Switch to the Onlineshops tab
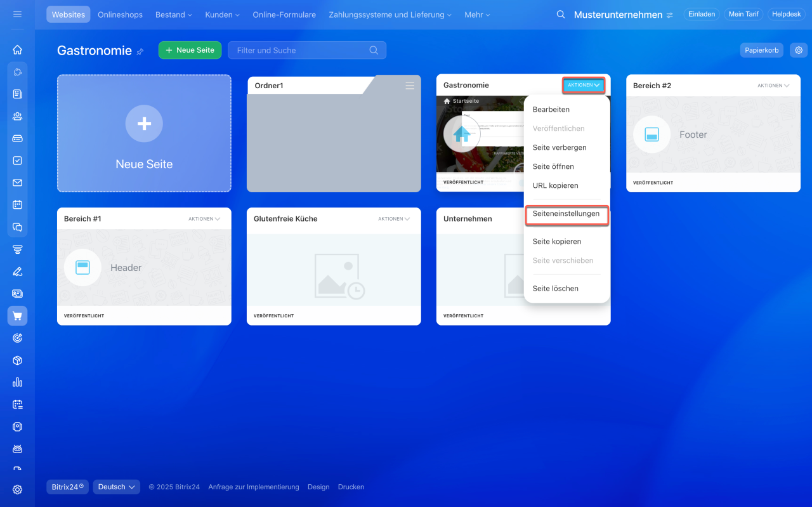This screenshot has height=507, width=812. [120, 15]
